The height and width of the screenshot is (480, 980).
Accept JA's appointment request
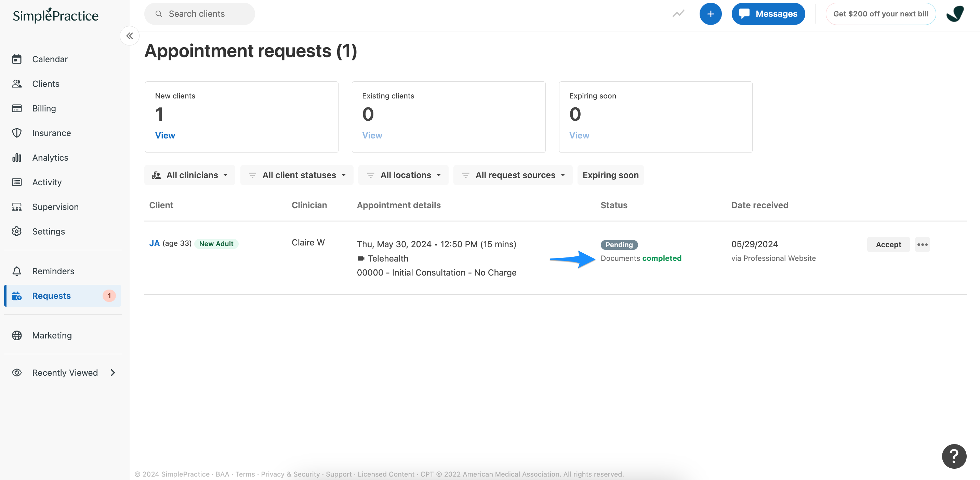tap(888, 244)
